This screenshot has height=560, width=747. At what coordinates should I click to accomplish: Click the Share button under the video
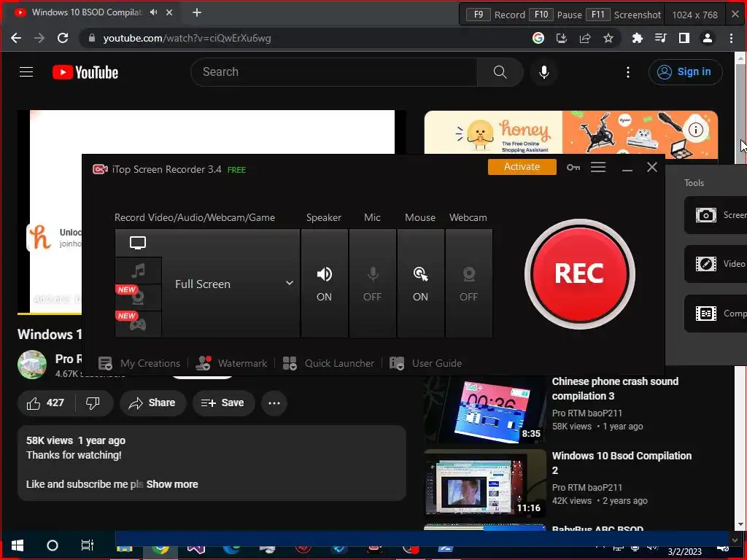click(x=152, y=402)
